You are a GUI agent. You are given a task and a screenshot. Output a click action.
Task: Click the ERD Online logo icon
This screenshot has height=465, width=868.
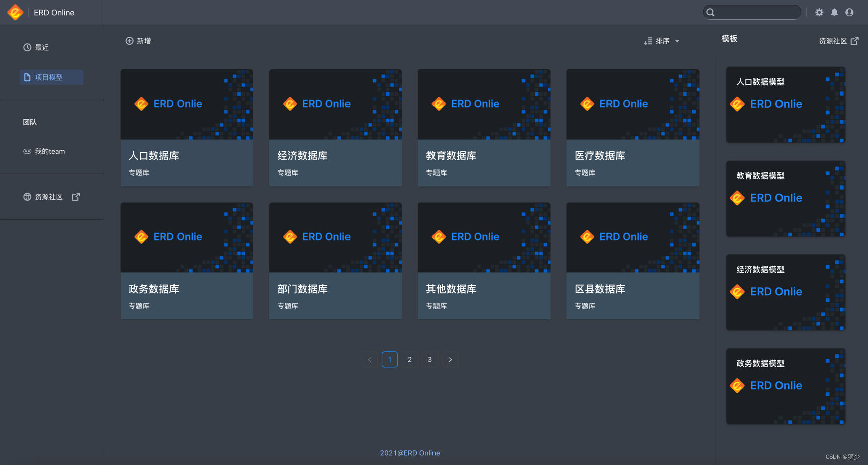click(x=15, y=12)
